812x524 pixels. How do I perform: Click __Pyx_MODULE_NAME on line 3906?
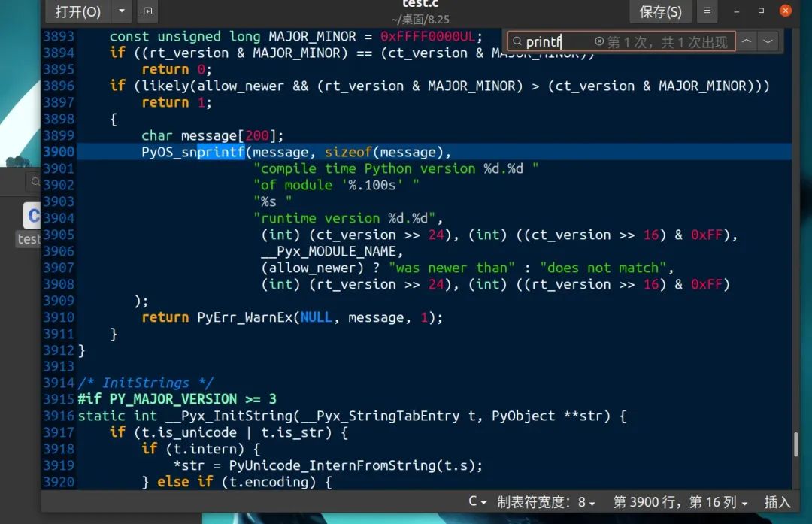click(x=329, y=251)
